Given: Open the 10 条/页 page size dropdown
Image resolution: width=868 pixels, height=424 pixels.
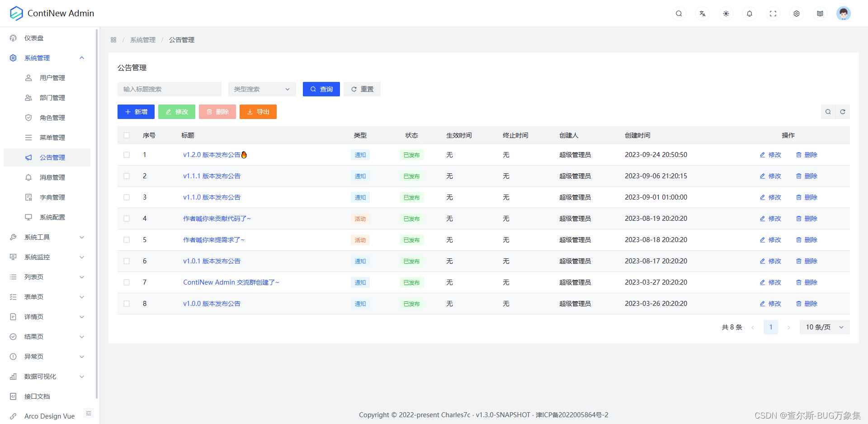Looking at the screenshot, I should [825, 327].
